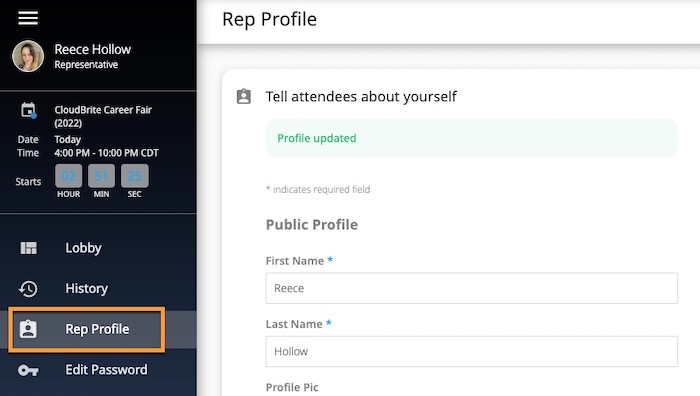The height and width of the screenshot is (396, 700).
Task: Click the Reece Hollow name text
Action: click(92, 49)
